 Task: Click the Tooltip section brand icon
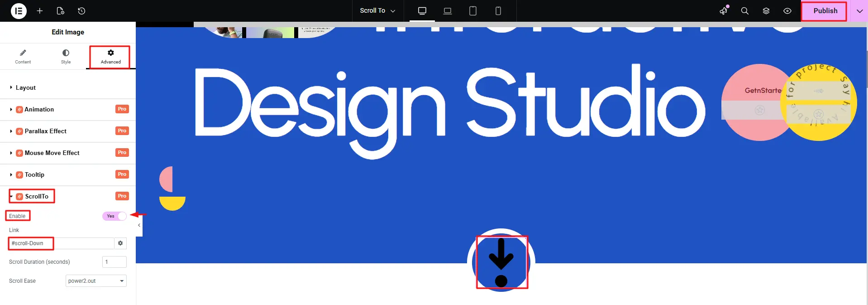(19, 175)
